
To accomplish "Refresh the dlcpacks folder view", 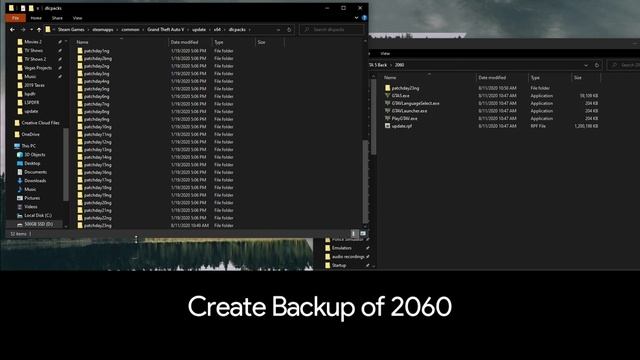I will 289,29.
